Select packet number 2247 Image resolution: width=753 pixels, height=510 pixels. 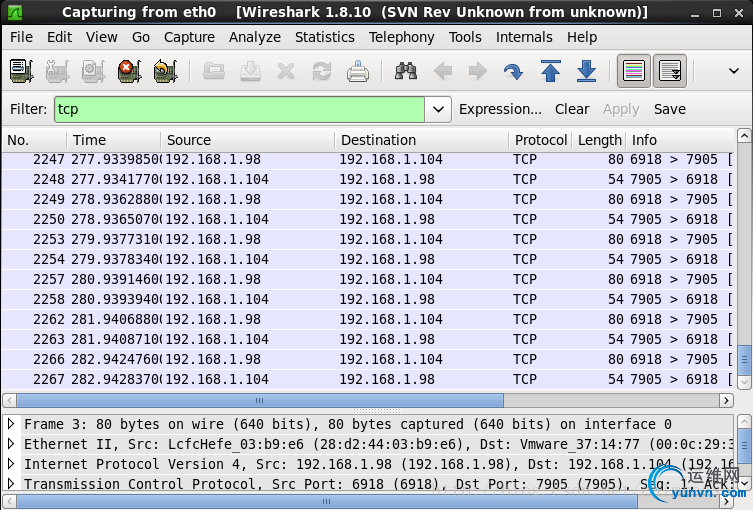pyautogui.click(x=368, y=159)
